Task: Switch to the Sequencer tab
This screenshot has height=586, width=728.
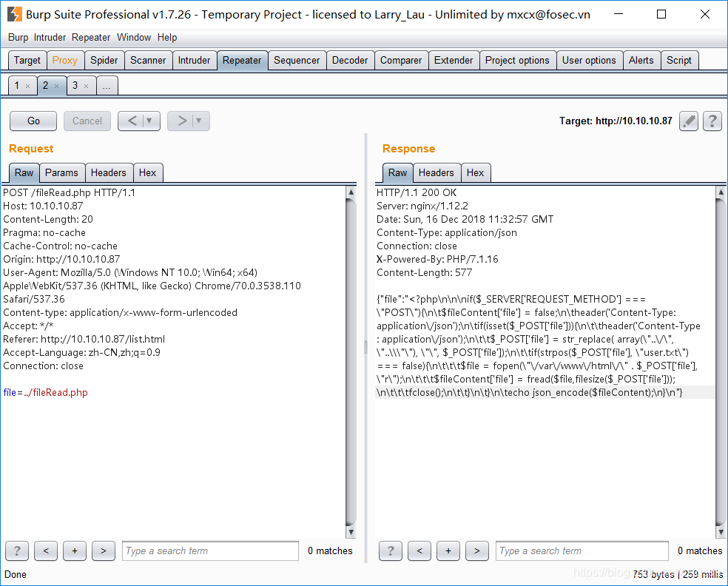Action: pyautogui.click(x=297, y=61)
